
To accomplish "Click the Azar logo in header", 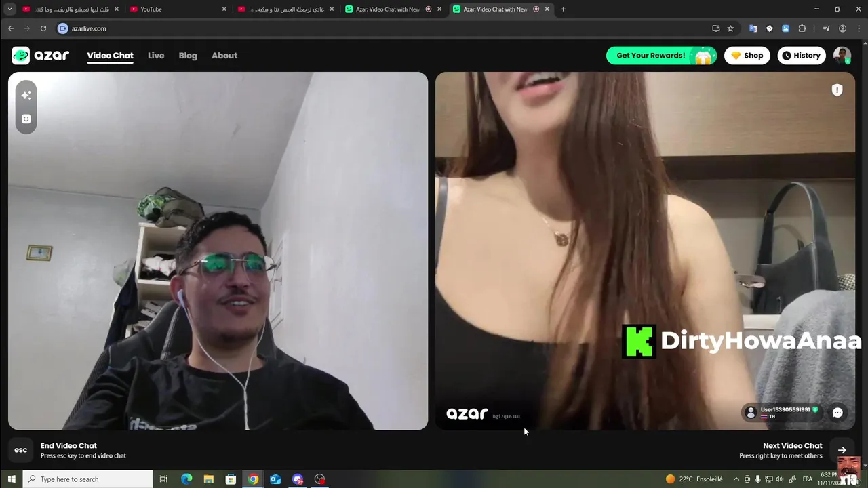I will pyautogui.click(x=41, y=56).
